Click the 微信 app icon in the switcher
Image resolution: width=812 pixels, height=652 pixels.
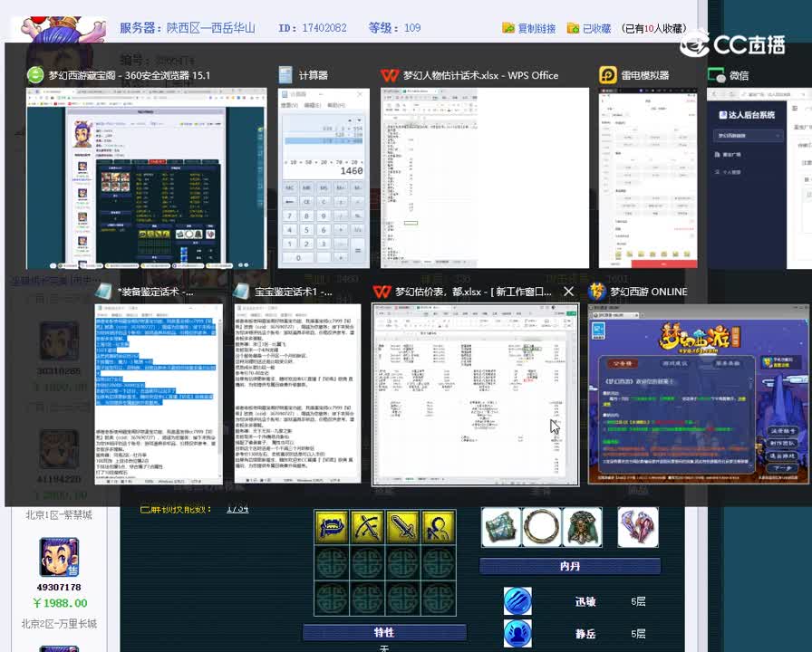point(716,75)
